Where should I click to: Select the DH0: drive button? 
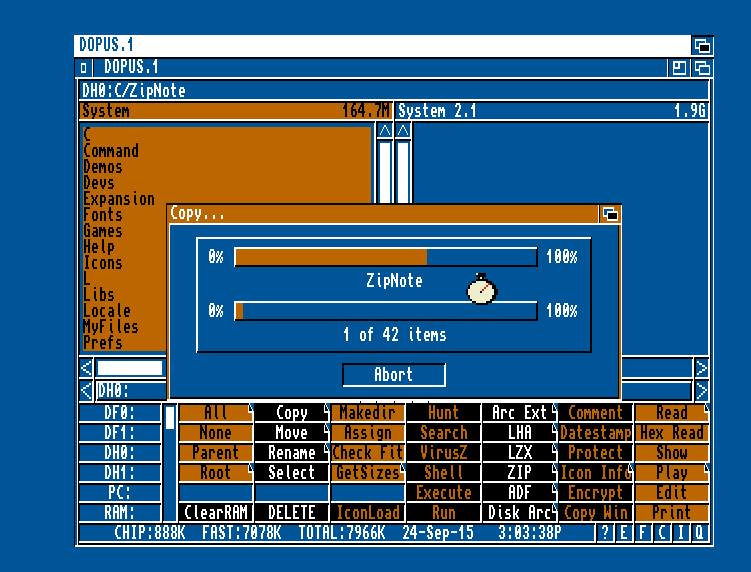point(120,453)
